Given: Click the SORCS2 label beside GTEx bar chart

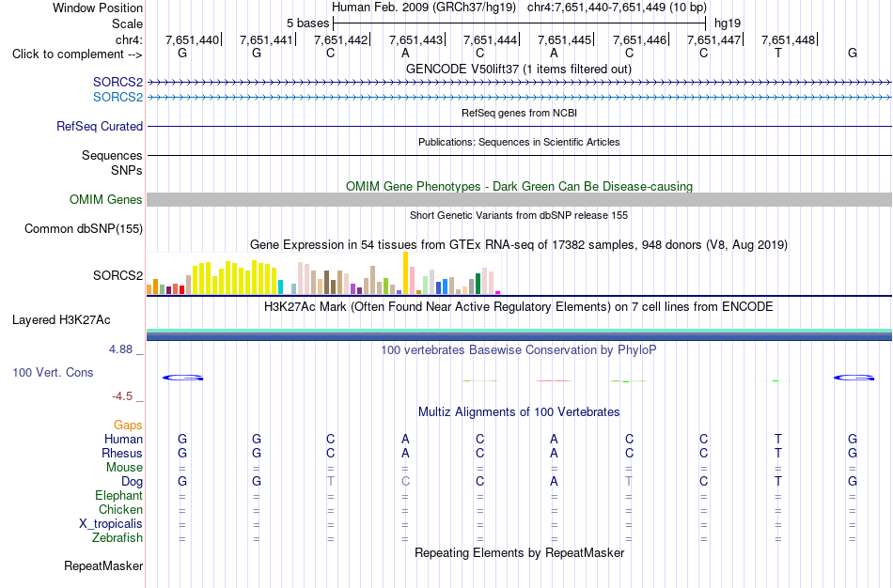Looking at the screenshot, I should coord(117,275).
